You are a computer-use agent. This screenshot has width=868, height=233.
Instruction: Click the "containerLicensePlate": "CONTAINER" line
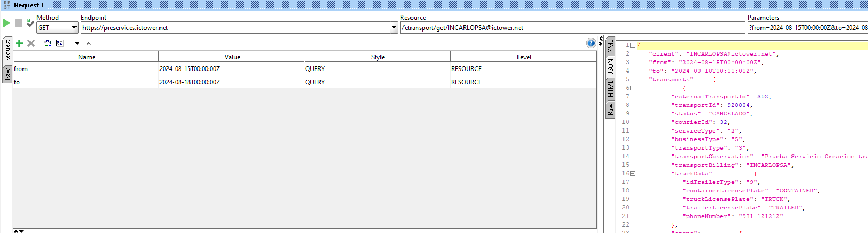tap(751, 191)
